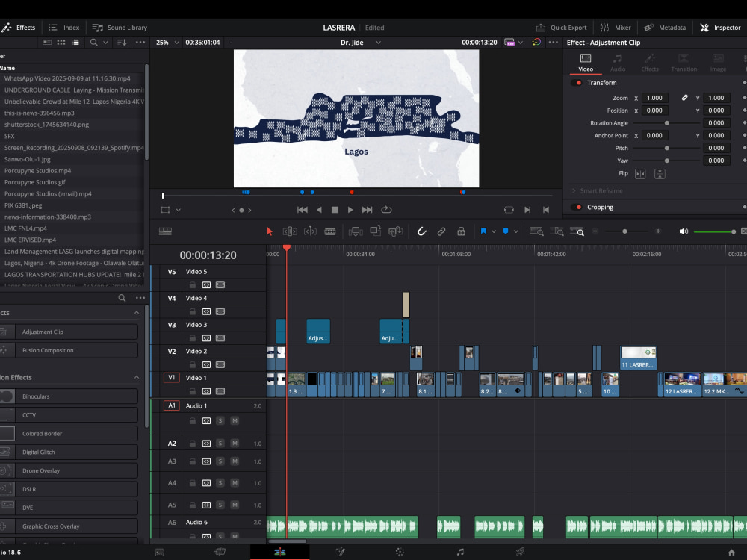Open the Metadata panel
Image resolution: width=747 pixels, height=560 pixels.
point(665,28)
